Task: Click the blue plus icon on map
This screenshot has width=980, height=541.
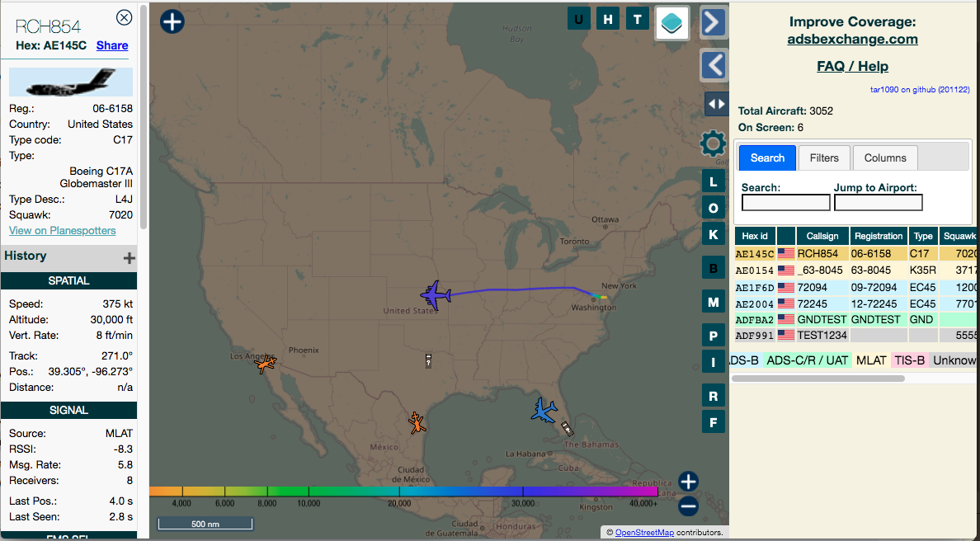Action: tap(172, 21)
